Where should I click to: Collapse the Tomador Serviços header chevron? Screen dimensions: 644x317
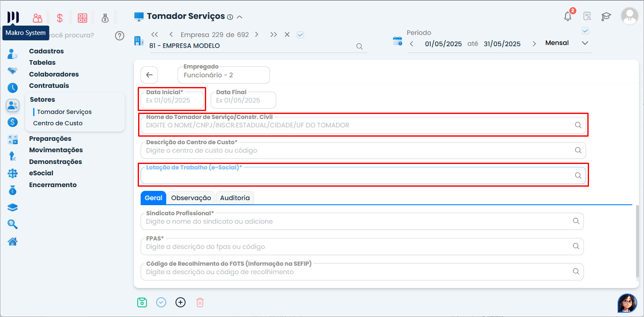(x=240, y=17)
